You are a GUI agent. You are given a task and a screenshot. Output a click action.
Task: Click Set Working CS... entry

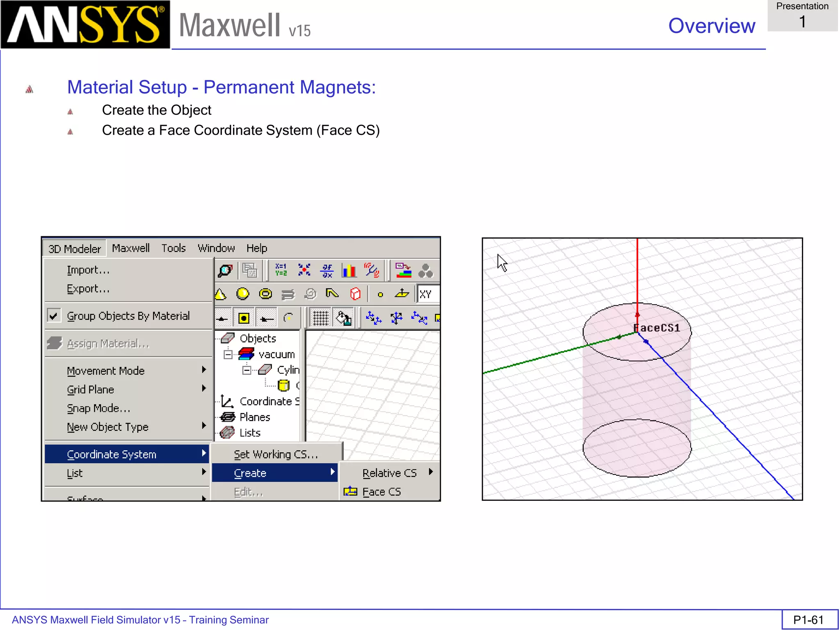tap(276, 454)
